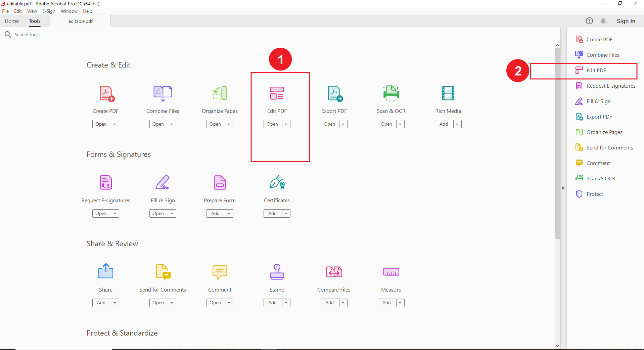Click the Certificates pen-nib icon
This screenshot has height=350, width=644.
click(x=277, y=182)
